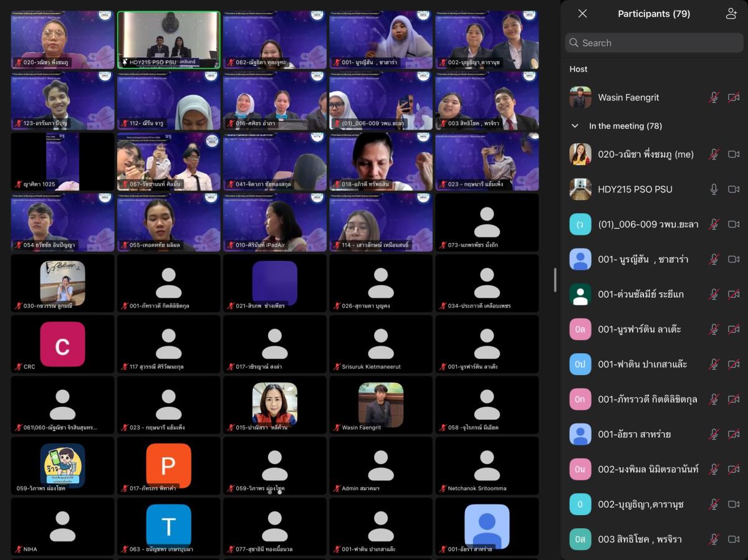Click green avatar beside 001-ต่วนซัลมีย์ ระยีแก
This screenshot has width=748, height=560.
tap(580, 294)
